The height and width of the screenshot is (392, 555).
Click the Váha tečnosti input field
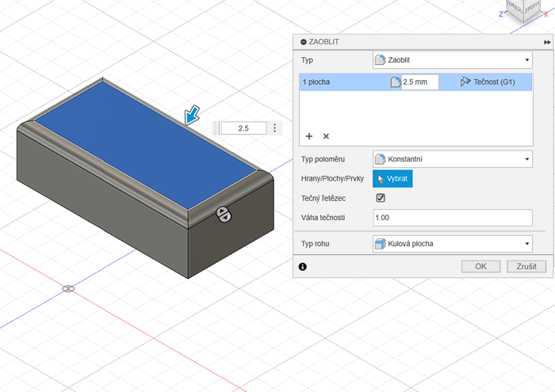click(452, 218)
